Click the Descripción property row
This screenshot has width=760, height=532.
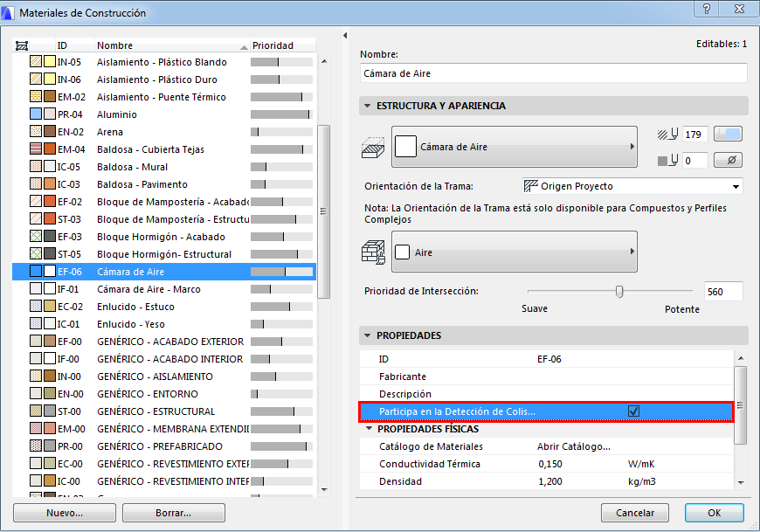coord(547,394)
